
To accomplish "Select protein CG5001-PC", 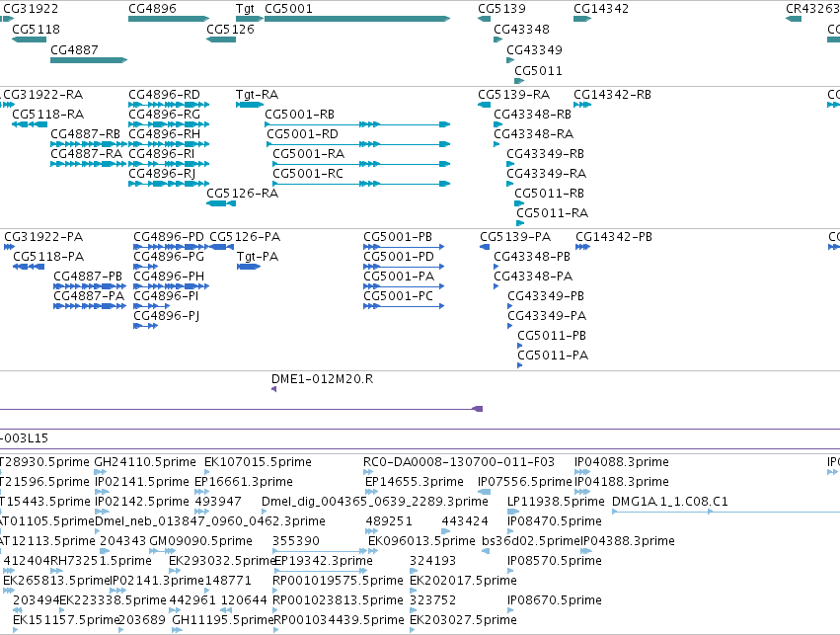I will pos(398,296).
